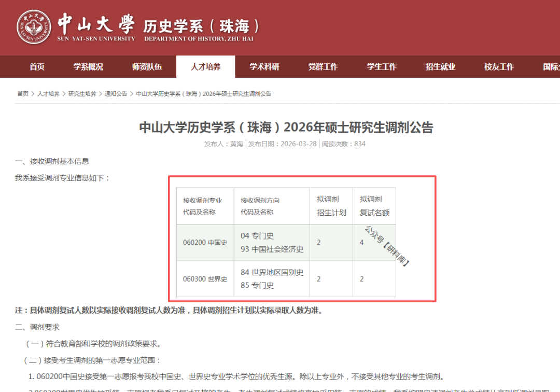Click the 历史学系（珠海）department title
The image size is (560, 392).
201,26
